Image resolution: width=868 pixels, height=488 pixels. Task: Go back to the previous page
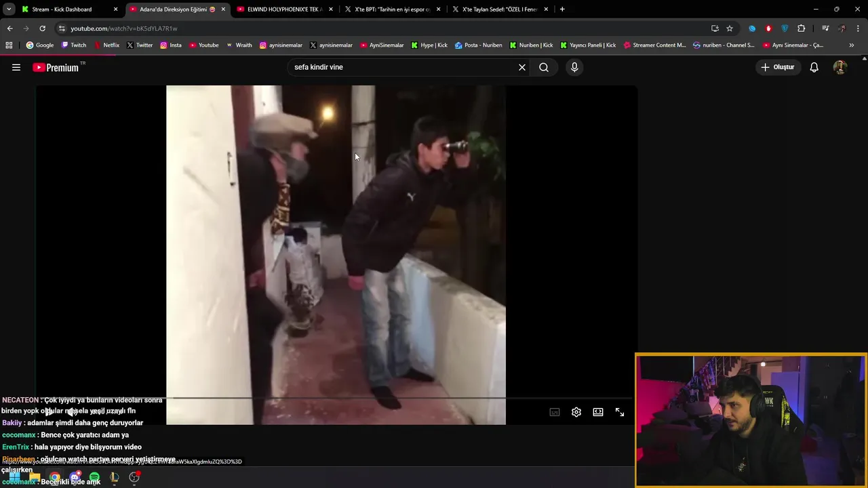click(9, 28)
